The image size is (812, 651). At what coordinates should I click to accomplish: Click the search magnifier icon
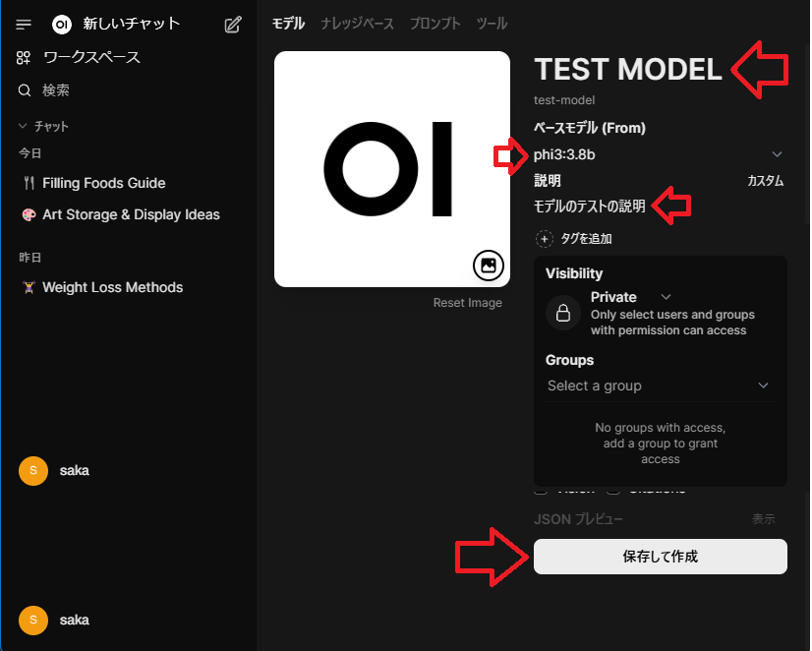pyautogui.click(x=25, y=90)
